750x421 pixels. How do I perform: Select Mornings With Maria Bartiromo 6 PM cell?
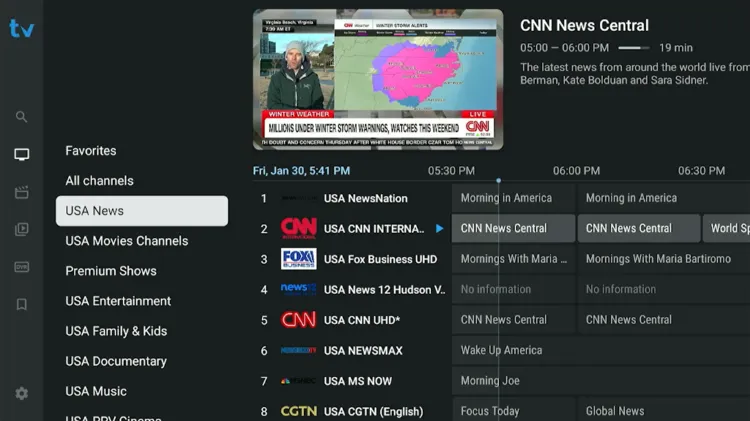pos(664,259)
